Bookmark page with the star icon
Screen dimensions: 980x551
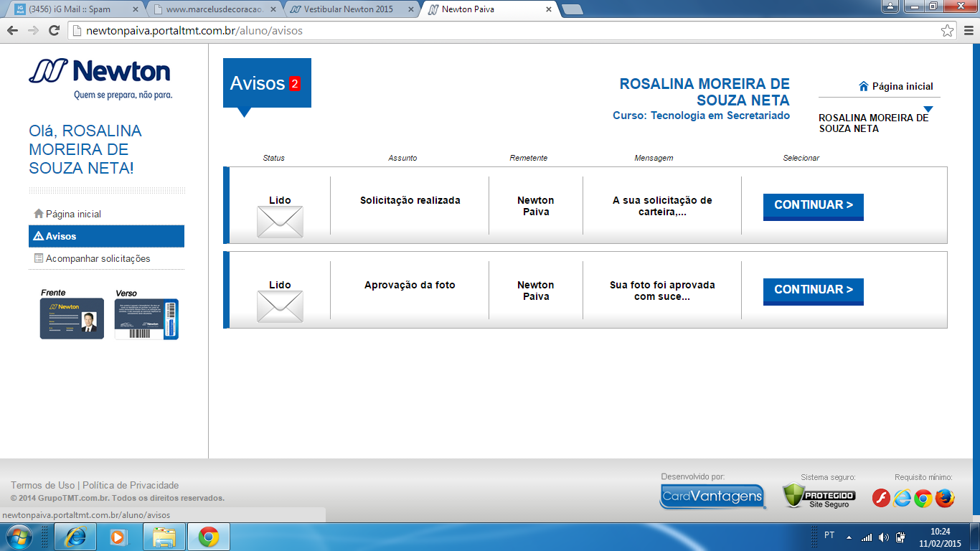[947, 31]
